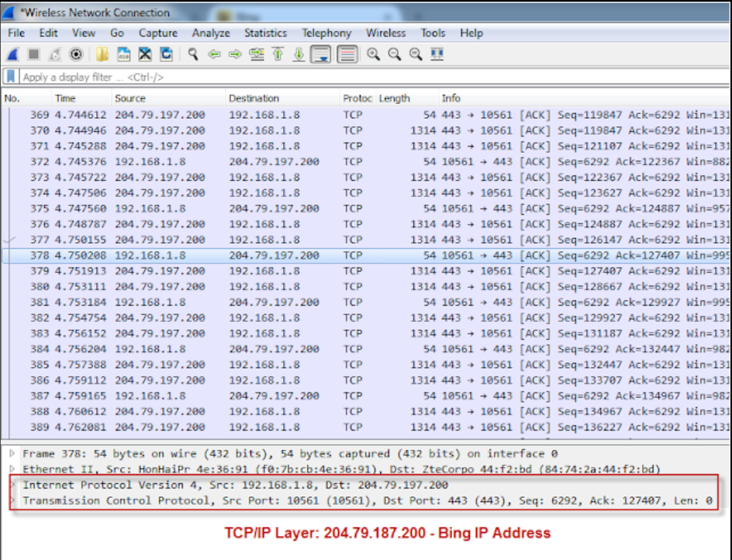Sort by the No. column header

(x=26, y=99)
